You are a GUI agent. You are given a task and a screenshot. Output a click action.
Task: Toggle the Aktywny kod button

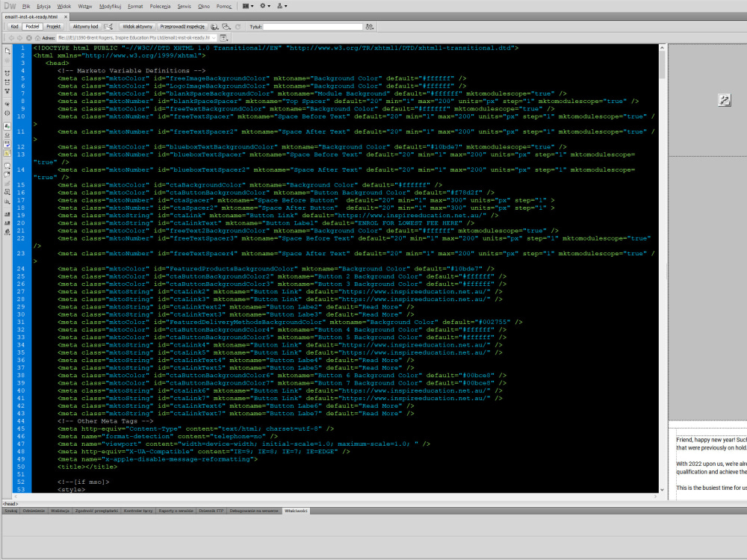point(85,27)
